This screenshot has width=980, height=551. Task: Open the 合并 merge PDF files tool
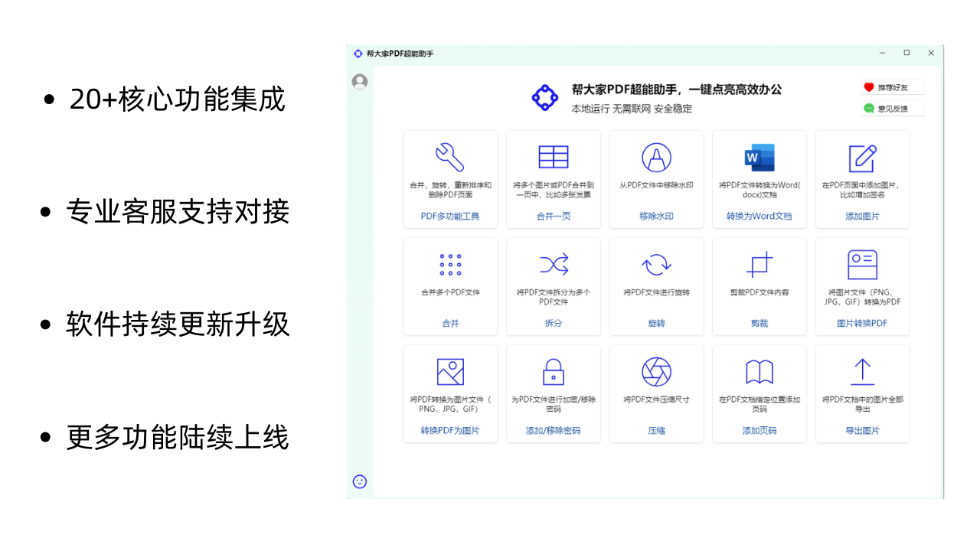click(x=450, y=264)
